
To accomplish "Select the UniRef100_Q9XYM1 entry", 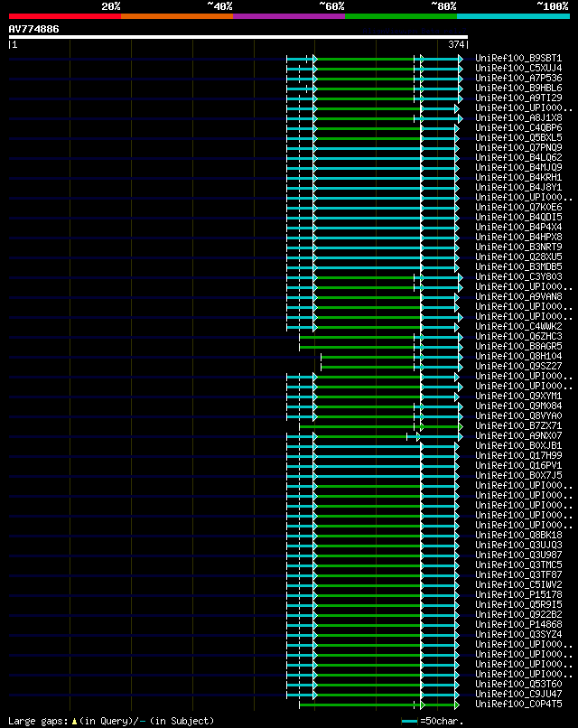I will [518, 396].
